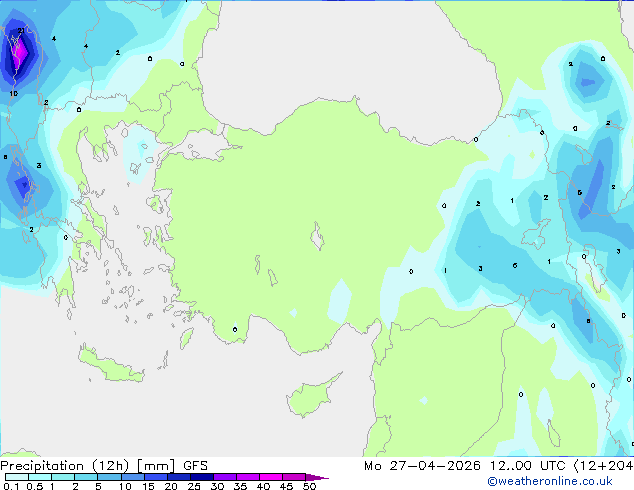Click the 45–50 mm legend swatch
634x490 pixels.
(x=294, y=477)
